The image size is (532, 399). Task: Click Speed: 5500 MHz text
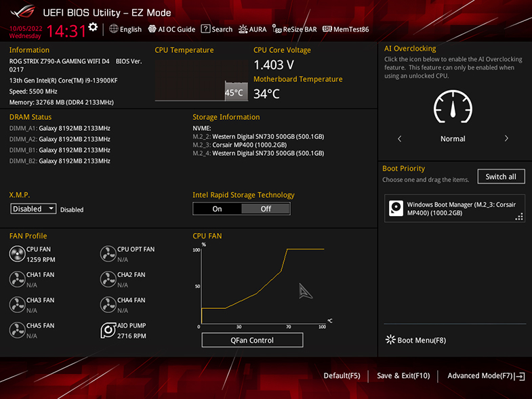[x=33, y=91]
